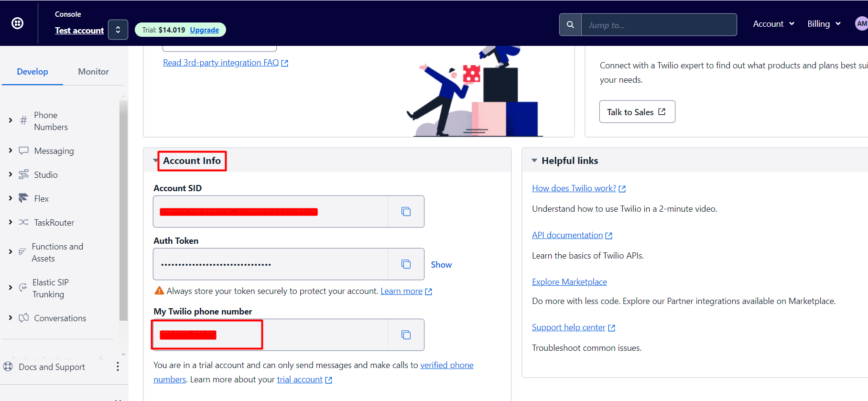Viewport: 868px width, 401px height.
Task: Click the Twilio console home logo icon
Action: 17,23
